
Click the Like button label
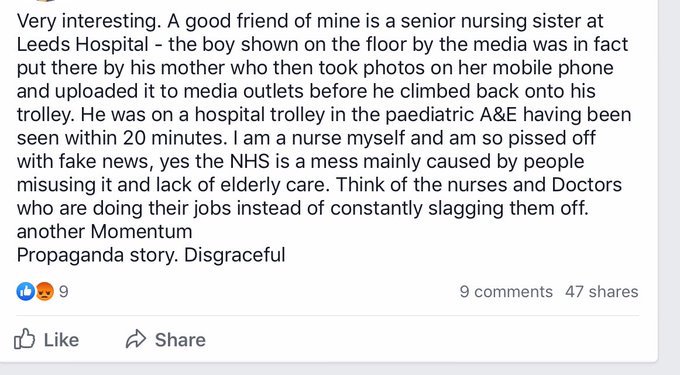[x=61, y=340]
